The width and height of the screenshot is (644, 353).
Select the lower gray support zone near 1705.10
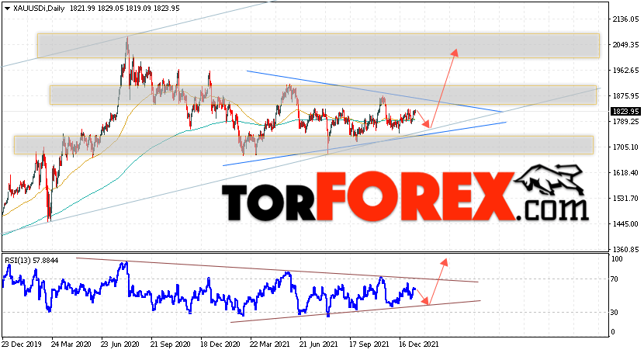303,145
